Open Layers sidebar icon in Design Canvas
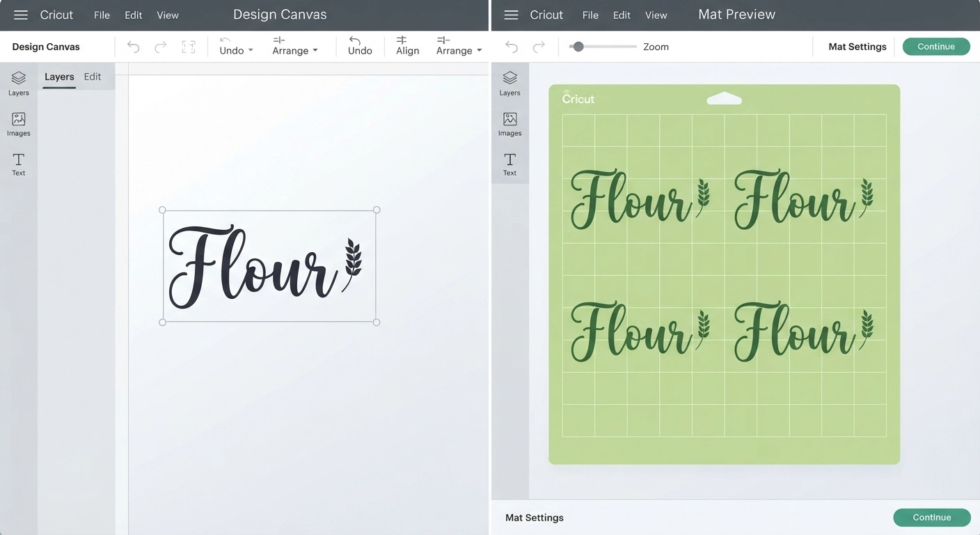980x535 pixels. [x=19, y=84]
